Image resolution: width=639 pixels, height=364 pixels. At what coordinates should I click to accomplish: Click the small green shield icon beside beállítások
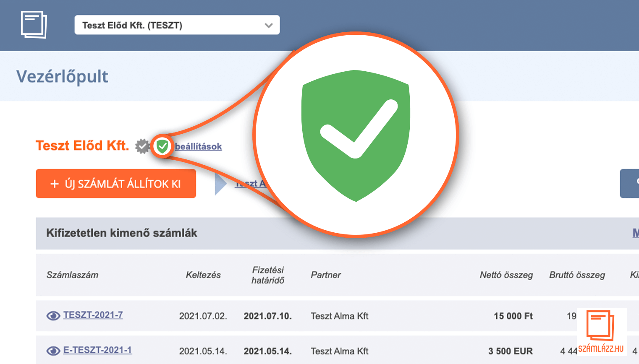pyautogui.click(x=162, y=146)
